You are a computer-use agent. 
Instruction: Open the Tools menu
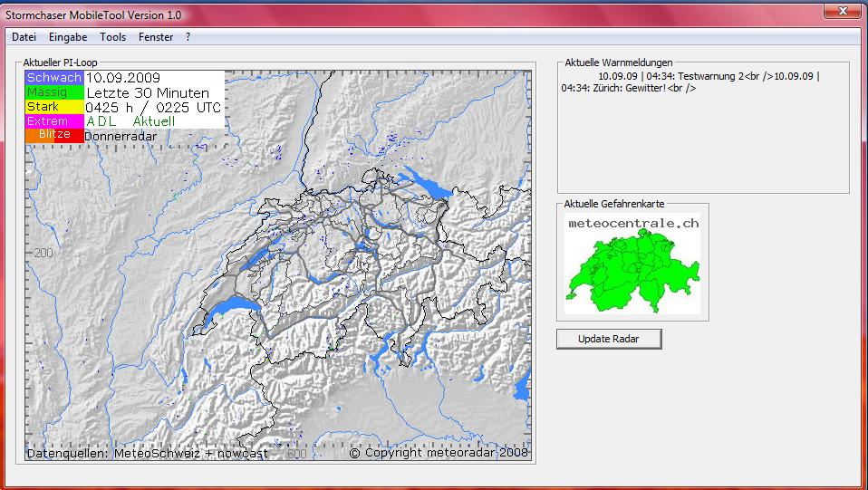click(x=113, y=37)
